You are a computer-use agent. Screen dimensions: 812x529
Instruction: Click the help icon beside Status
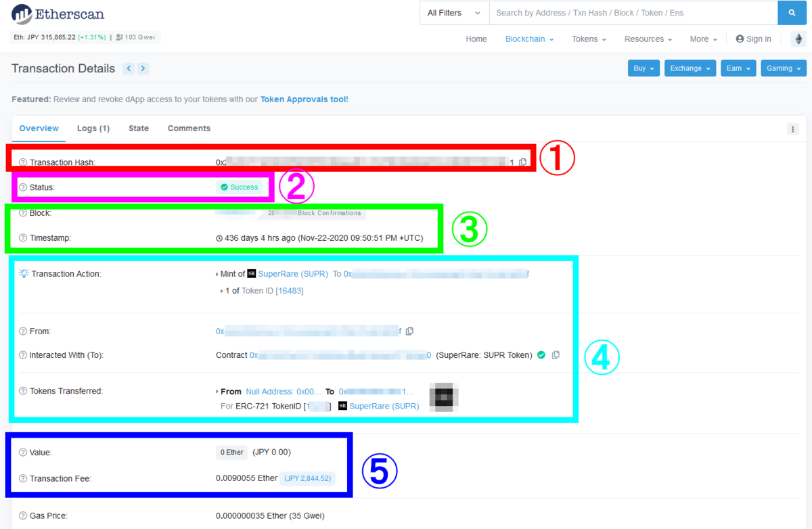[x=23, y=187]
